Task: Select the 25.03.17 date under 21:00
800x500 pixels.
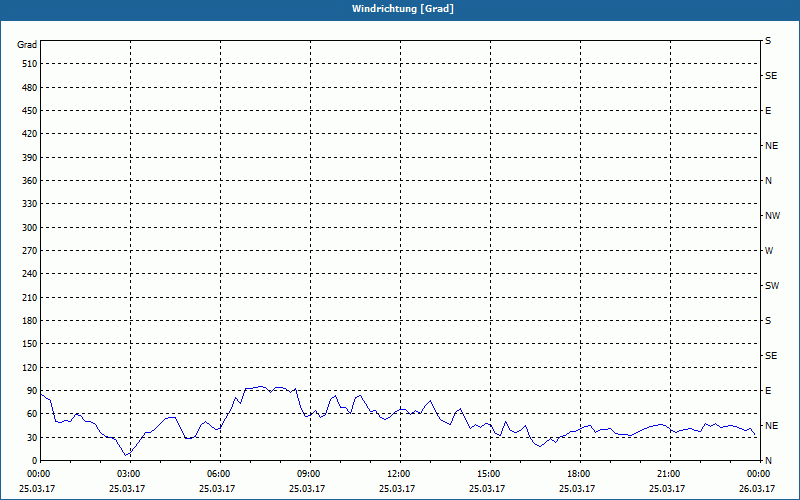Action: 666,488
